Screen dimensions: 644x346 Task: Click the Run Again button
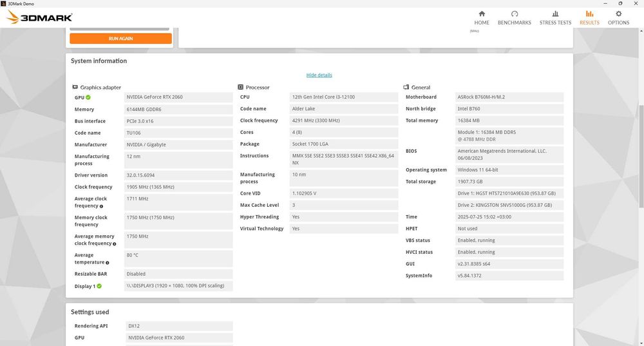121,38
